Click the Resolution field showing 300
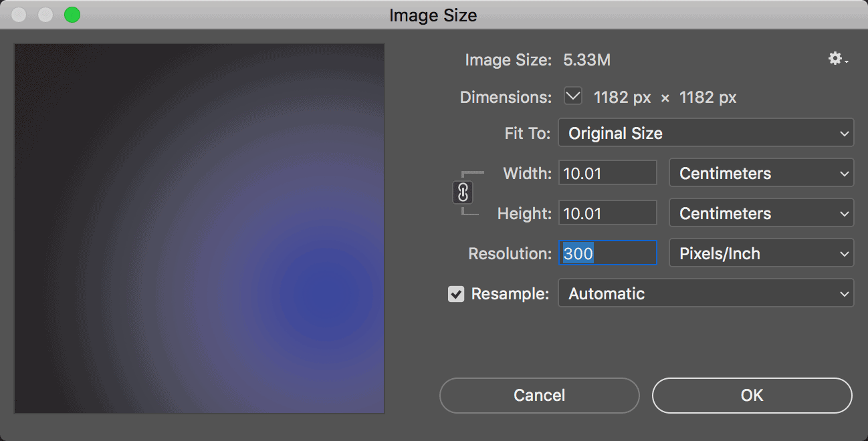 607,254
